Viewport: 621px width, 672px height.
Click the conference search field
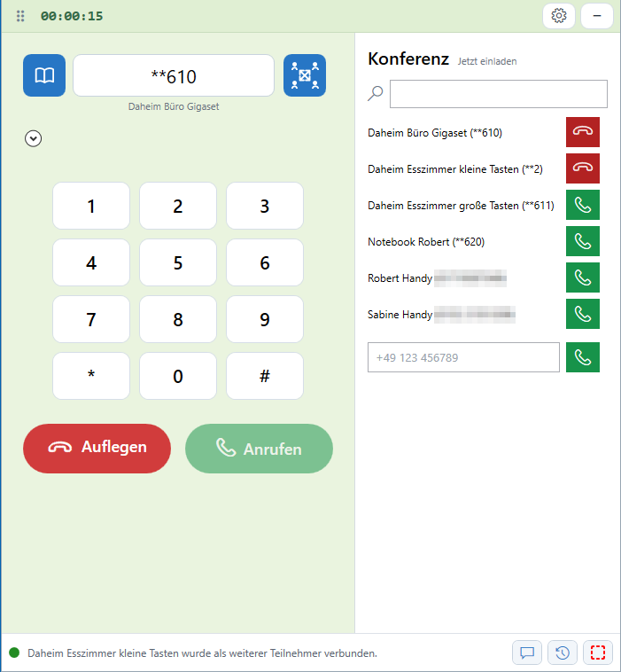(499, 94)
